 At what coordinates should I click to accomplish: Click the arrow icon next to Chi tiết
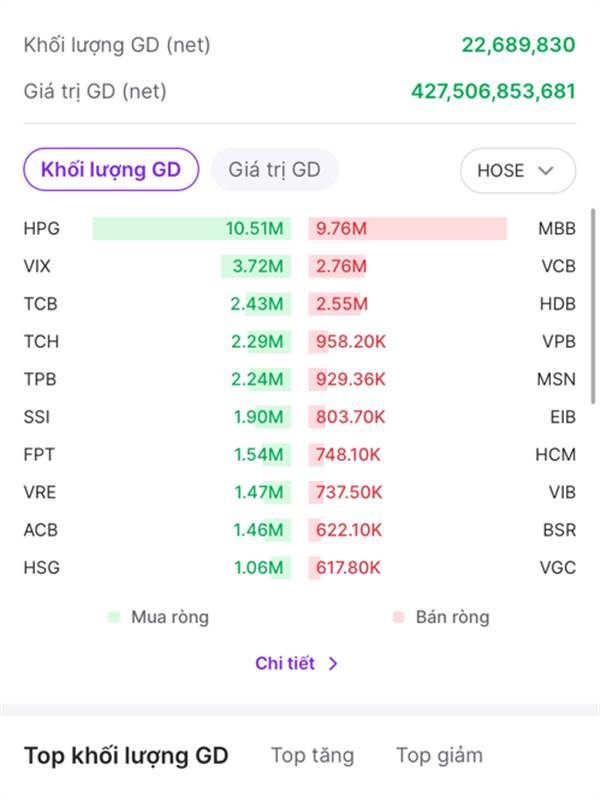[x=334, y=663]
